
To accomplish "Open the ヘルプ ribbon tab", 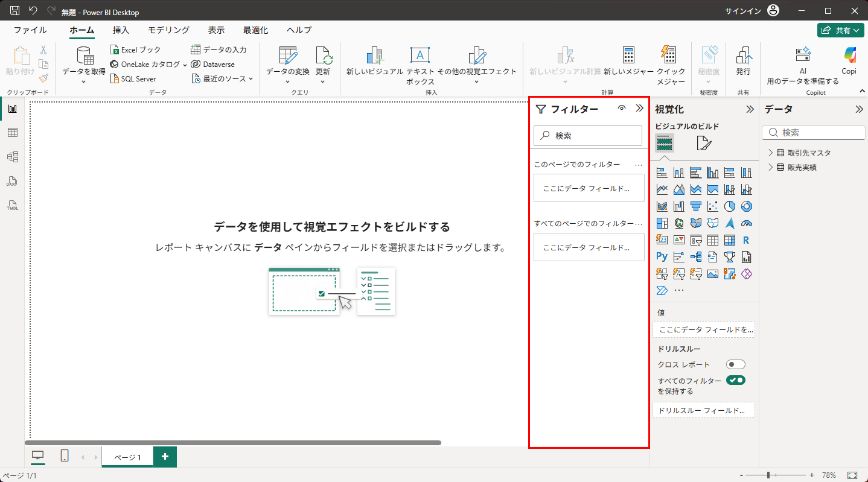I will pos(299,30).
